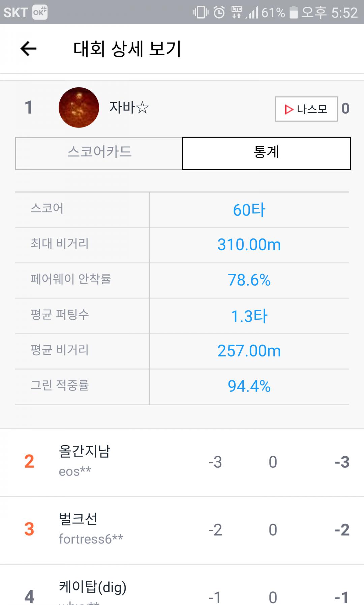
Task: Tap the 60타 score value
Action: [x=249, y=210]
